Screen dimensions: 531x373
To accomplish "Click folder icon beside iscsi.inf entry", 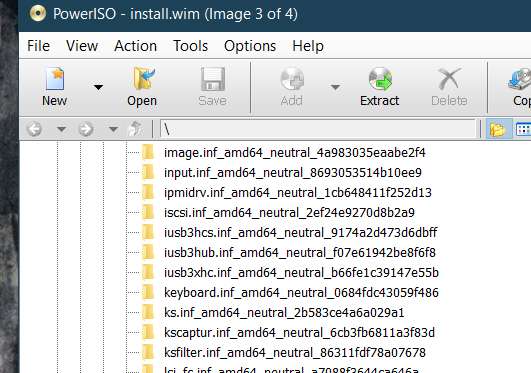I will coord(148,212).
